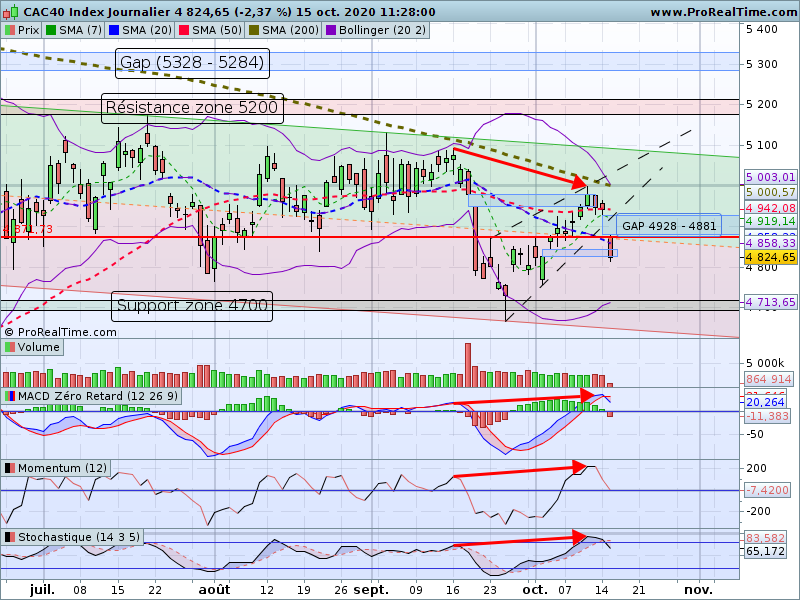Image resolution: width=800 pixels, height=600 pixels.
Task: Click the olive SMA (200) color swatch
Action: coord(254,30)
